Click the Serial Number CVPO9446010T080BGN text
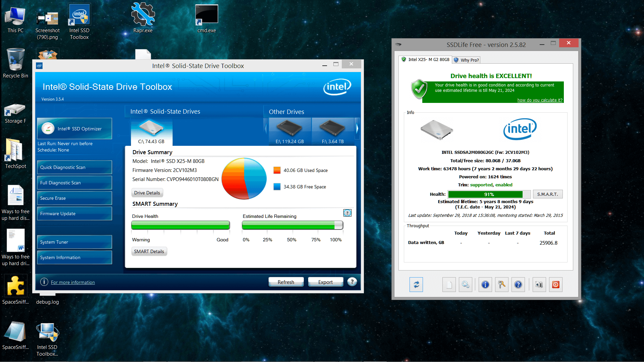Image resolution: width=644 pixels, height=362 pixels. (175, 179)
